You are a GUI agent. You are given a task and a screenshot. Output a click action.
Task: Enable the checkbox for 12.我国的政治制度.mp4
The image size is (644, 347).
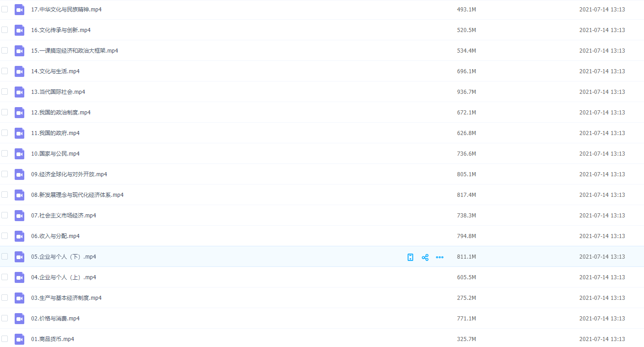click(x=5, y=112)
